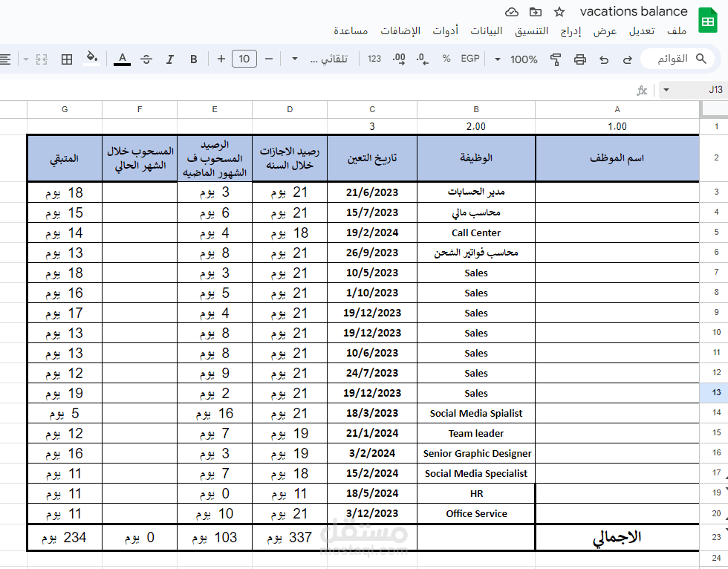Open merge cells dropdown arrow
728x569 pixels.
(x=26, y=59)
